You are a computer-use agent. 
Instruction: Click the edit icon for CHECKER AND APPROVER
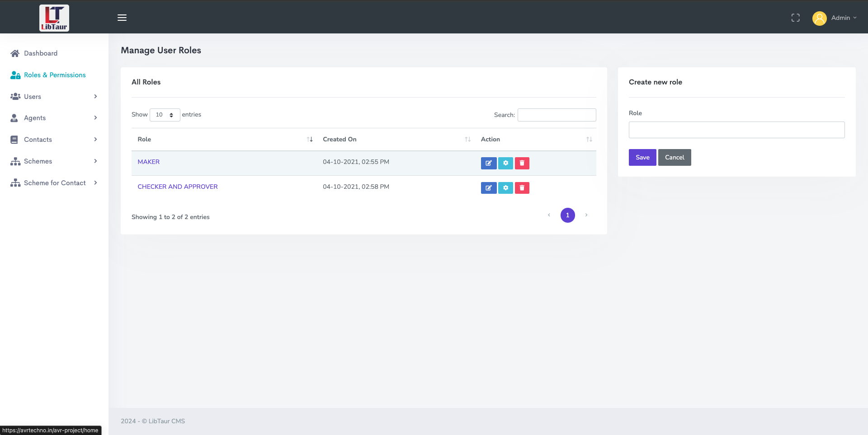pos(488,188)
